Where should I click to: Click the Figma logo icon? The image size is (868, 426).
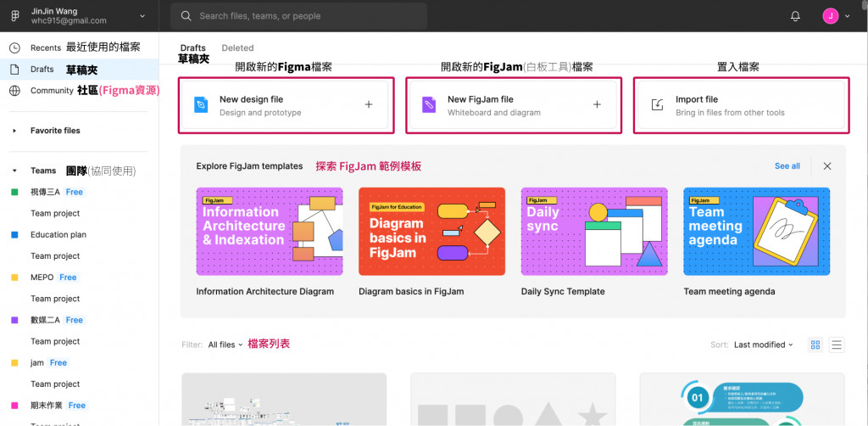pos(15,16)
